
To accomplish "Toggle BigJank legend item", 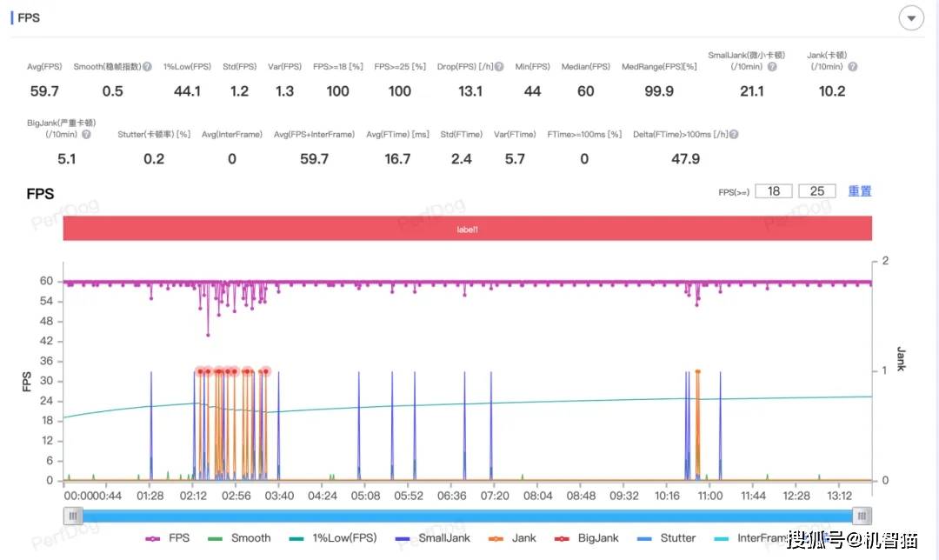I will tap(586, 538).
